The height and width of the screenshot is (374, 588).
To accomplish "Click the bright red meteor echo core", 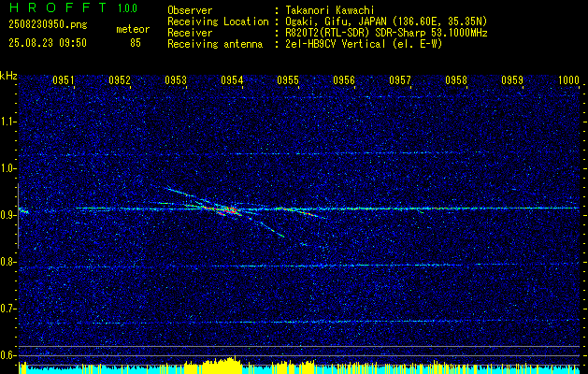I will [x=231, y=211].
